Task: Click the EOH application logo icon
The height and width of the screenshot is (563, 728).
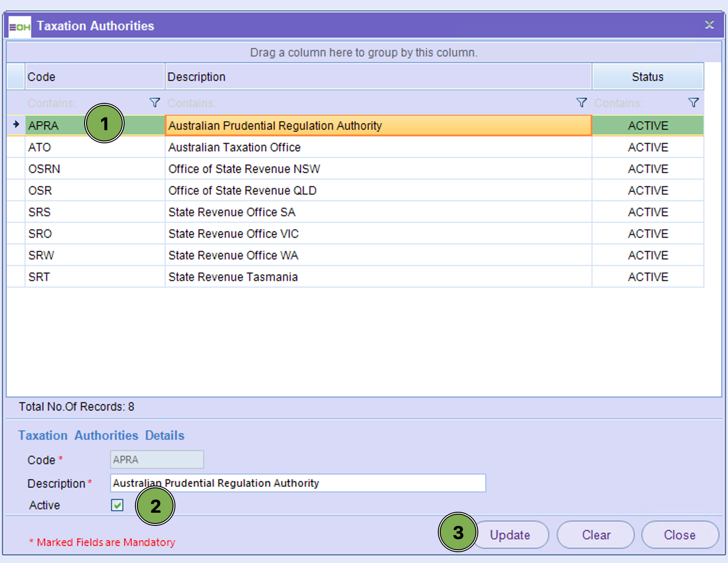Action: [20, 27]
